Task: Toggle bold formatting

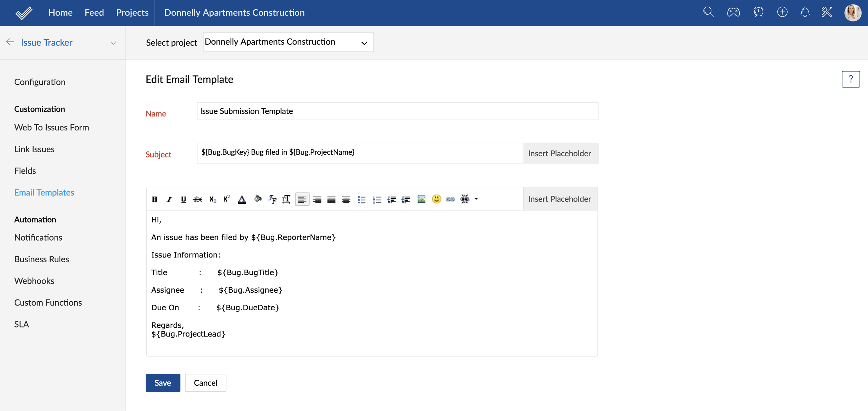Action: coord(154,199)
